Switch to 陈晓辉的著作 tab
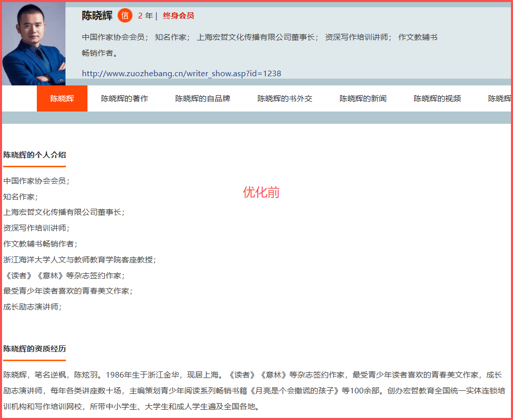The height and width of the screenshot is (420, 513). [125, 99]
